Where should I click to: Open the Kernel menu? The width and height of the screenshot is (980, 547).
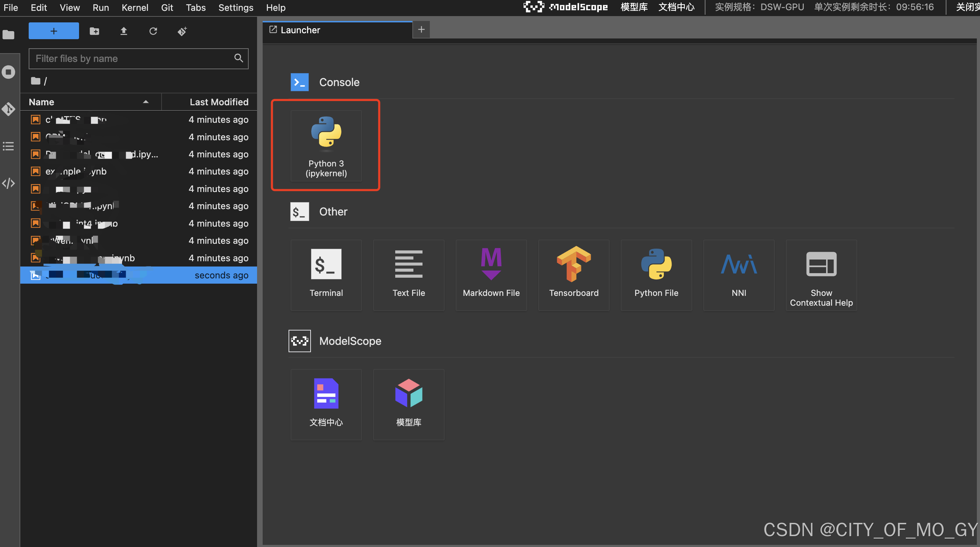135,8
